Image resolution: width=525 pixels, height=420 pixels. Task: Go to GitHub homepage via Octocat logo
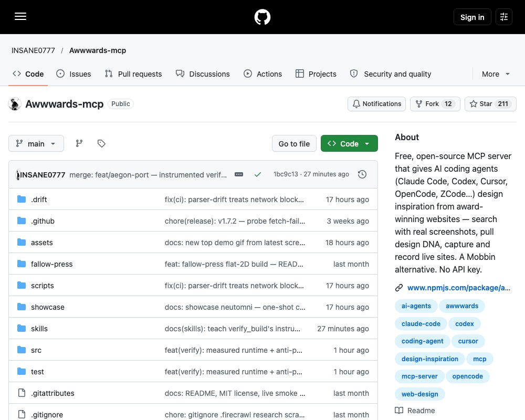click(x=262, y=17)
